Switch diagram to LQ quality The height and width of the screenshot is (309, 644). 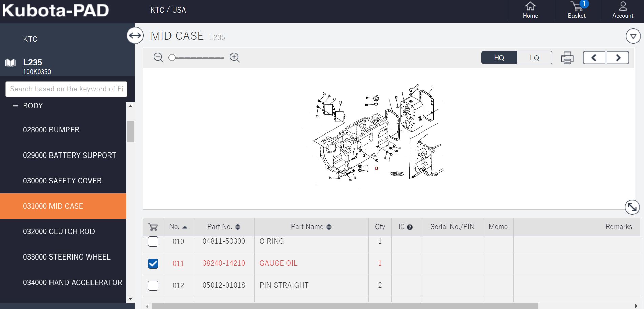coord(535,58)
